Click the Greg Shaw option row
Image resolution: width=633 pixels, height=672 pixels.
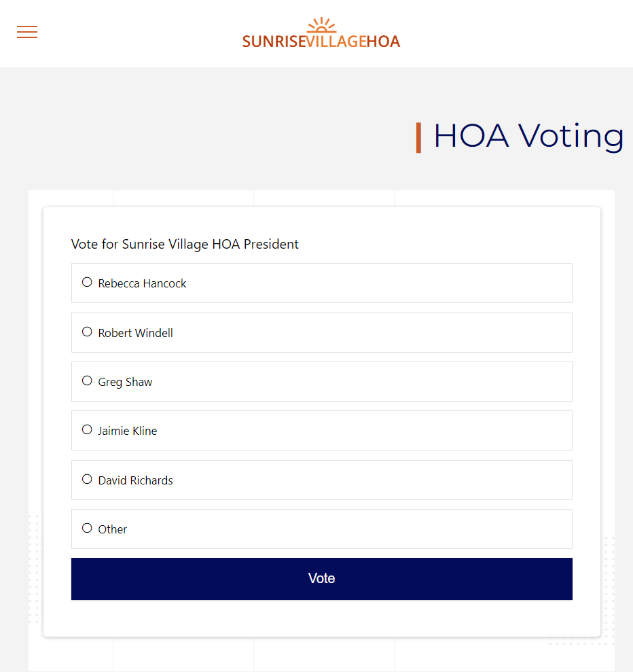321,381
